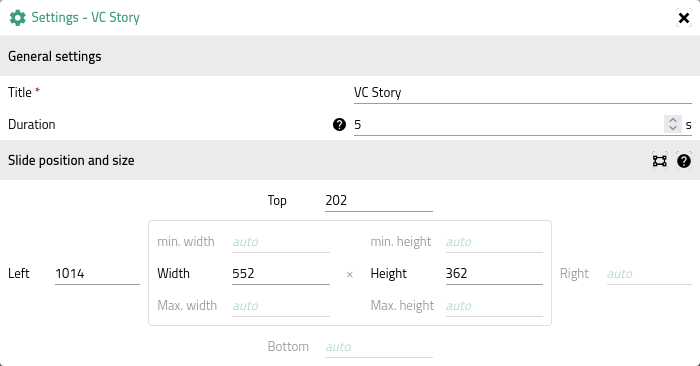Click the fit-to-screen icon in Slide position header

(659, 161)
